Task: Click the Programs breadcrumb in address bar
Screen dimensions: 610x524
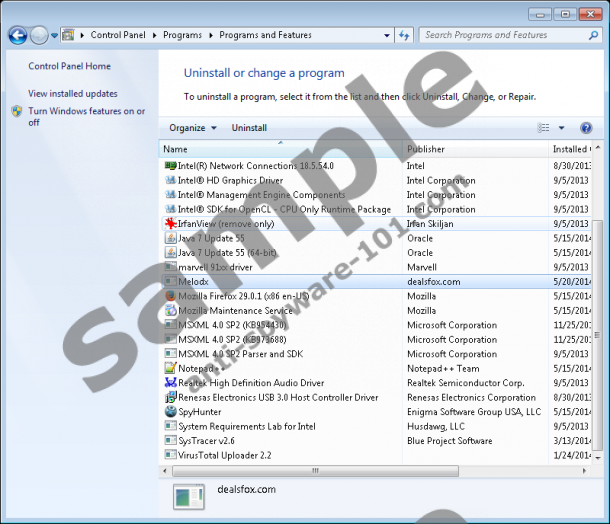Action: click(x=182, y=35)
